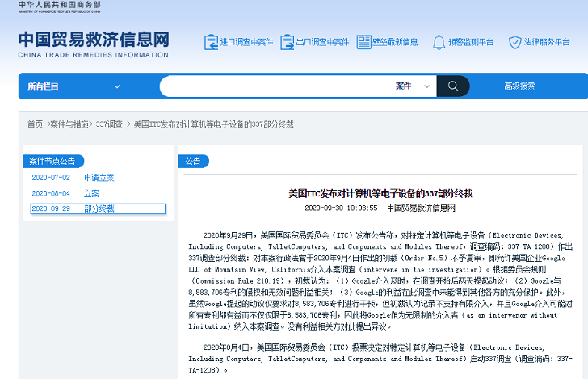Click the 中国贸易救济信息网 site logo
This screenshot has width=588, height=379.
(x=94, y=40)
